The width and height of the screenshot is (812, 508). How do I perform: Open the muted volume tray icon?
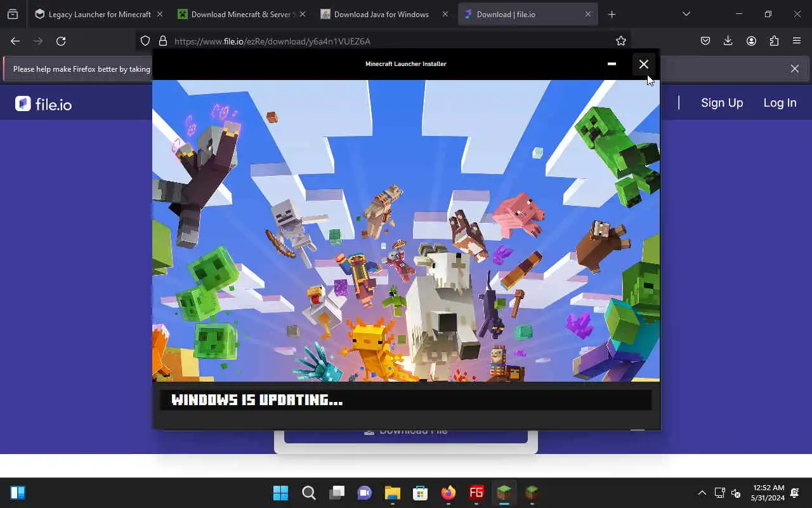coord(736,493)
